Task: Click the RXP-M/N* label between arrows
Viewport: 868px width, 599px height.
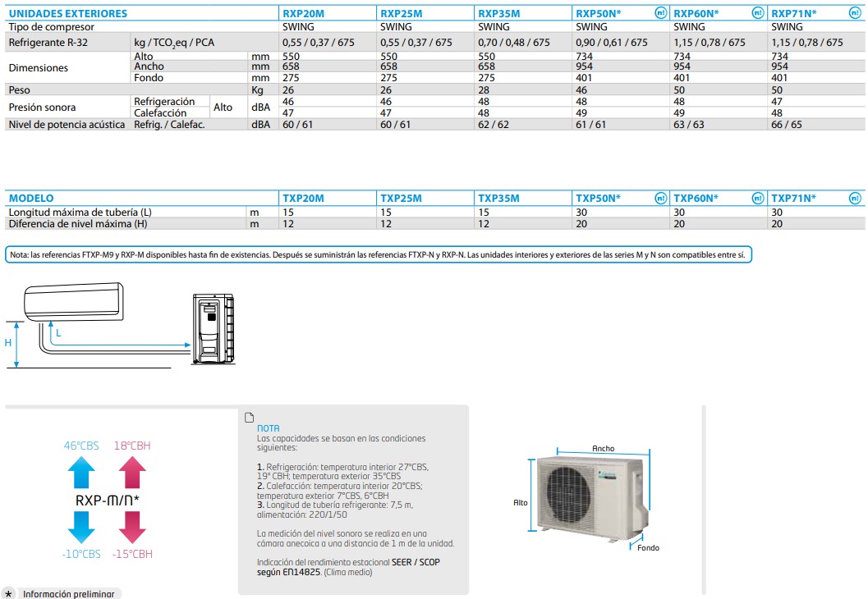Action: pos(108,500)
